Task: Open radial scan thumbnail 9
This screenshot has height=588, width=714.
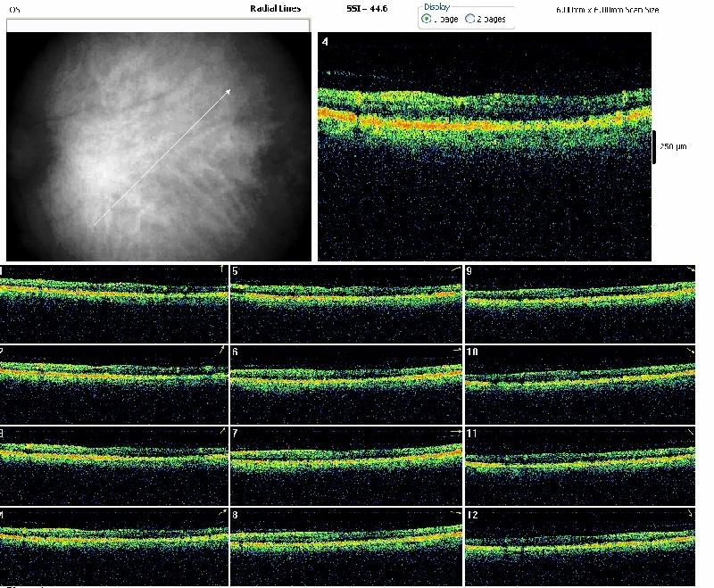Action: (x=580, y=303)
